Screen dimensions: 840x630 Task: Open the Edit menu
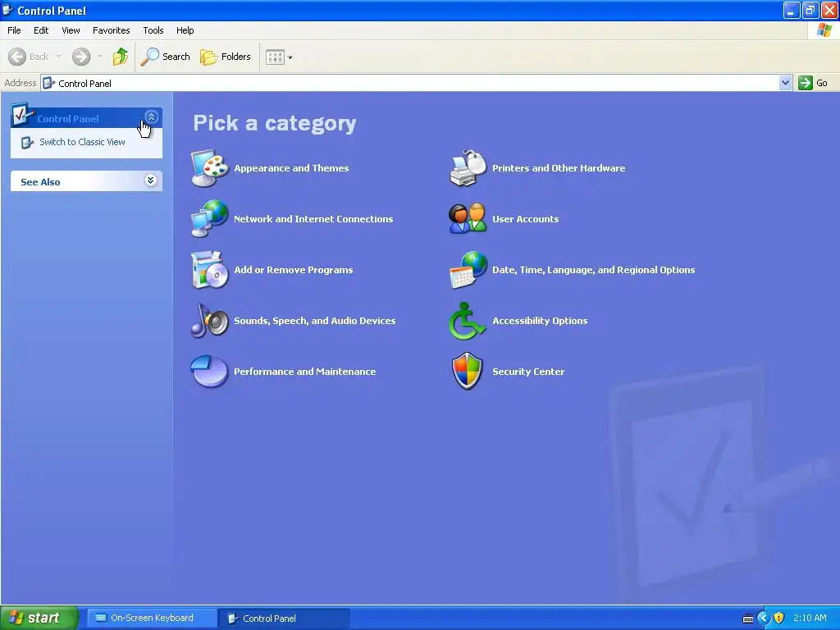[41, 30]
